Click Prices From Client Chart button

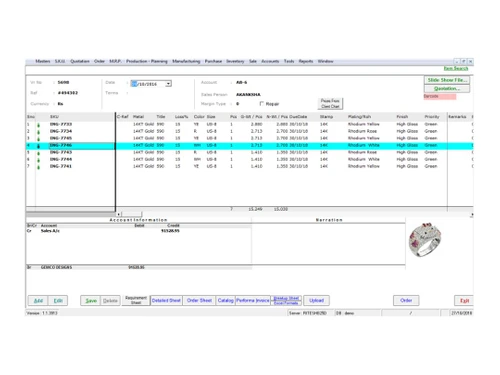tap(330, 103)
